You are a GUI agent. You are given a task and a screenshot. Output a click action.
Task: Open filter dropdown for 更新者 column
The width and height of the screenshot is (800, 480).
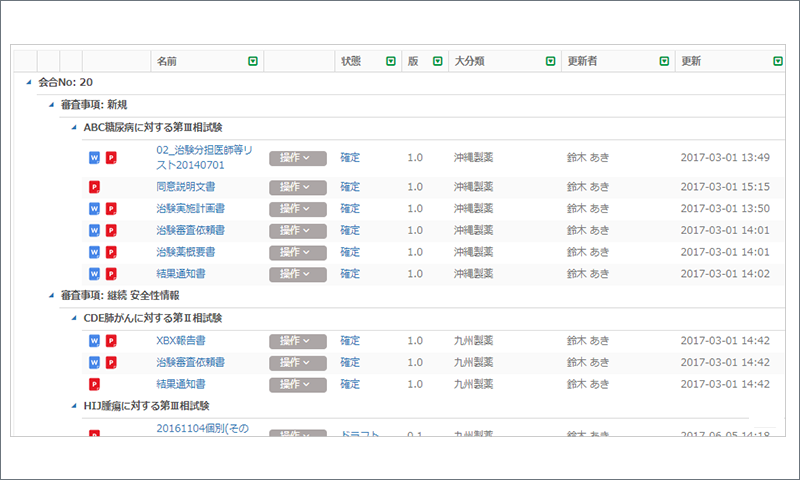(x=664, y=61)
